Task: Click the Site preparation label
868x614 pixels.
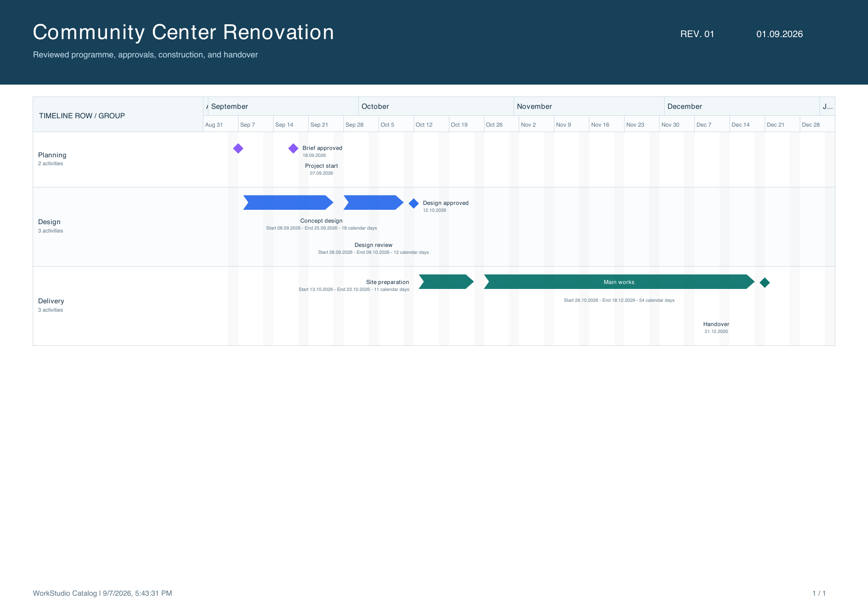Action: 387,282
